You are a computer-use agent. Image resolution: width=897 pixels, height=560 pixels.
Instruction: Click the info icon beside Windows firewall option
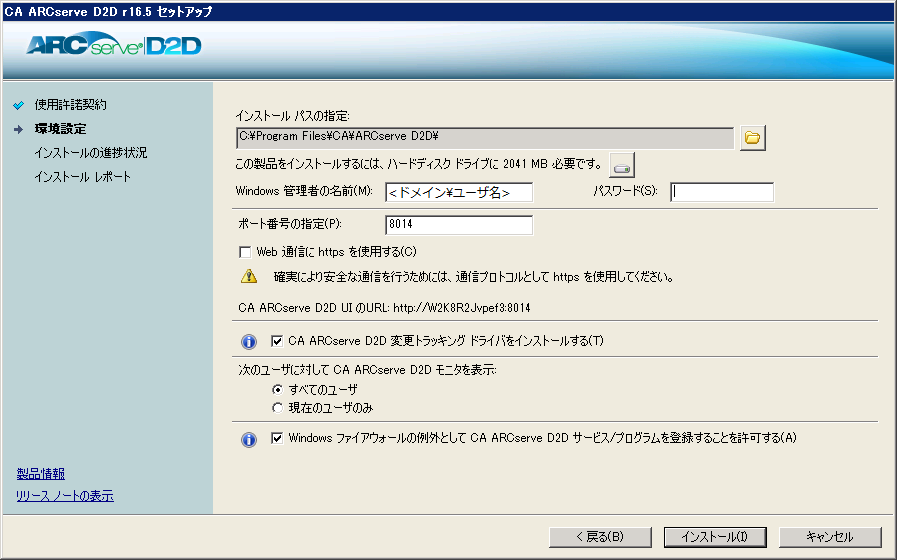pyautogui.click(x=249, y=439)
